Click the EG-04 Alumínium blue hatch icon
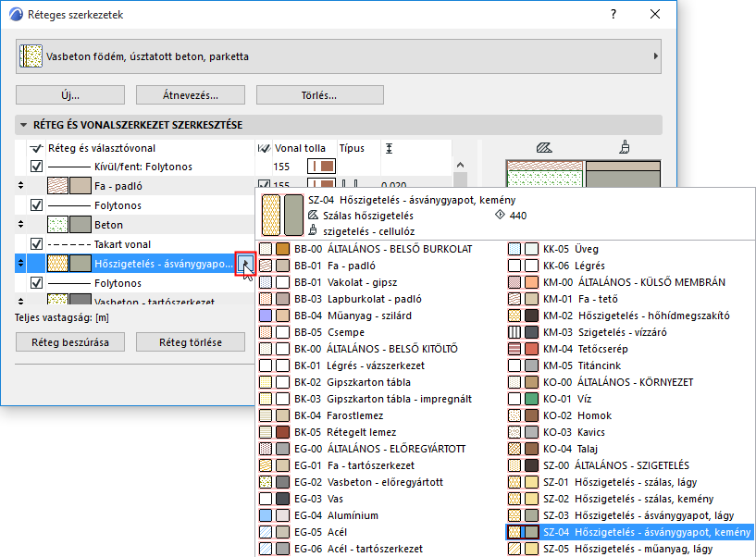 266,515
